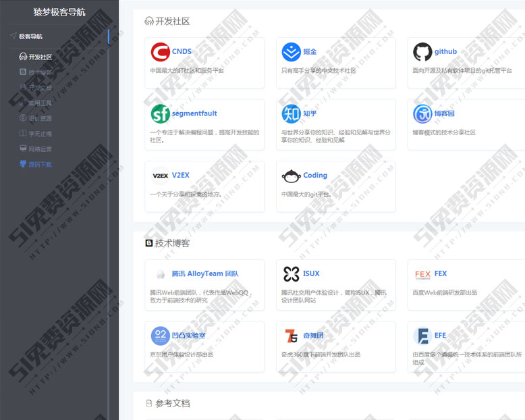Click the 设计资源 circle icon in sidebar
Viewport: 525px width, 420px height.
click(23, 117)
